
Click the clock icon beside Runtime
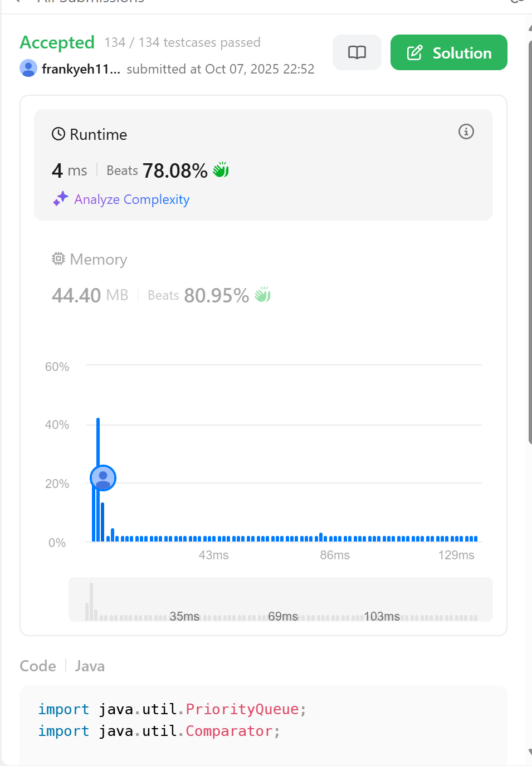click(58, 134)
